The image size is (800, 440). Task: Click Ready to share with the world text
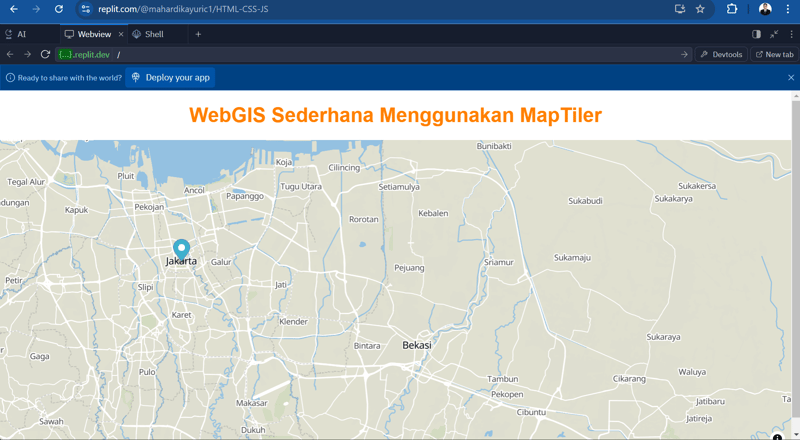coord(70,78)
